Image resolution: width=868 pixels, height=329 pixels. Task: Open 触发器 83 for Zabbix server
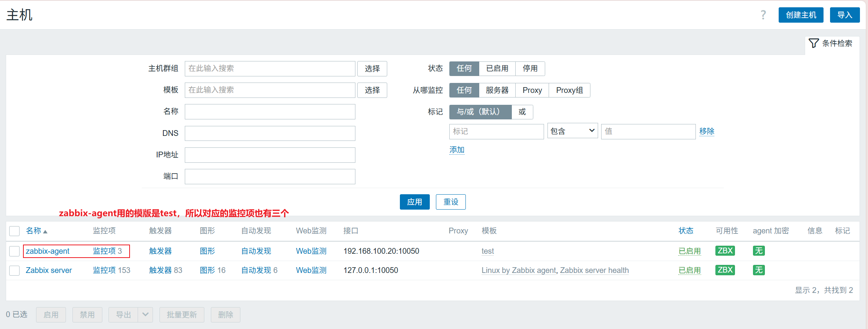point(166,270)
